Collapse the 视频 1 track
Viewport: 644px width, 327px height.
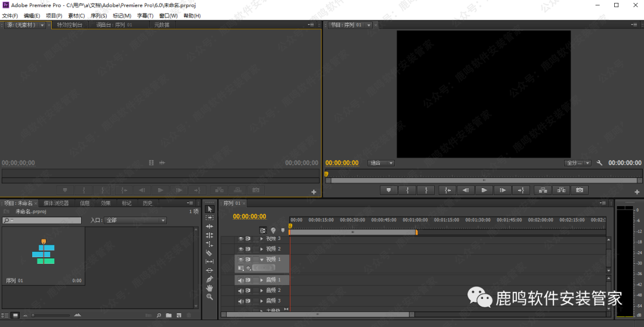click(x=261, y=260)
